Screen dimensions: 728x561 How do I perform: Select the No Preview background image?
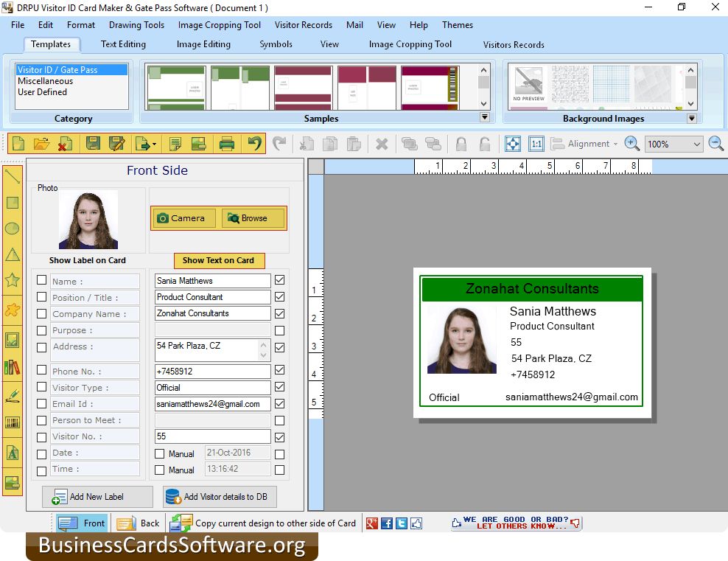528,86
